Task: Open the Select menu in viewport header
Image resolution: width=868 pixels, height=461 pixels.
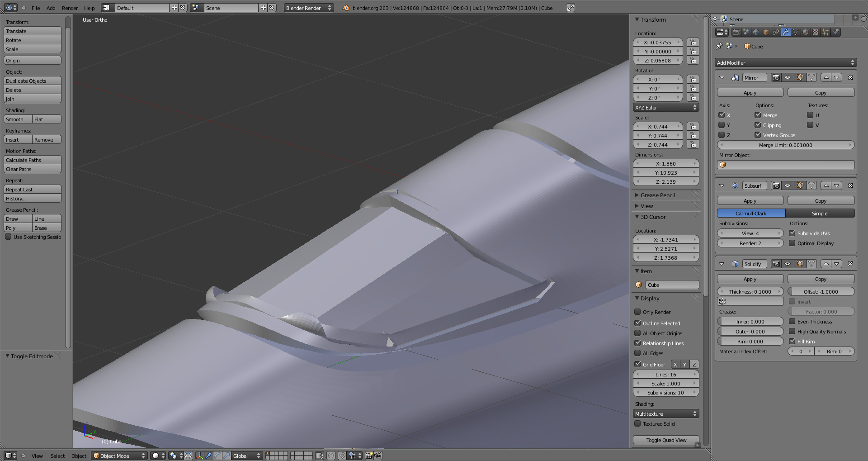Action: click(x=57, y=456)
